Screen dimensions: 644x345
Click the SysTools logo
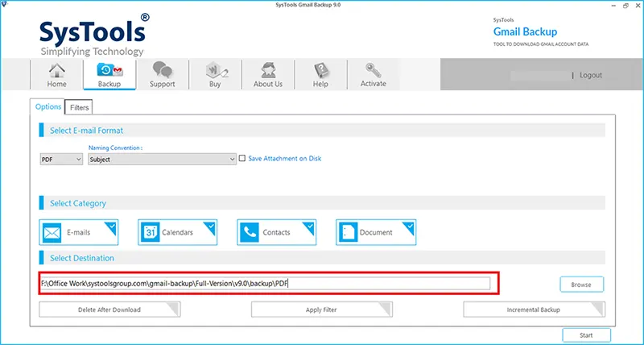(x=94, y=35)
